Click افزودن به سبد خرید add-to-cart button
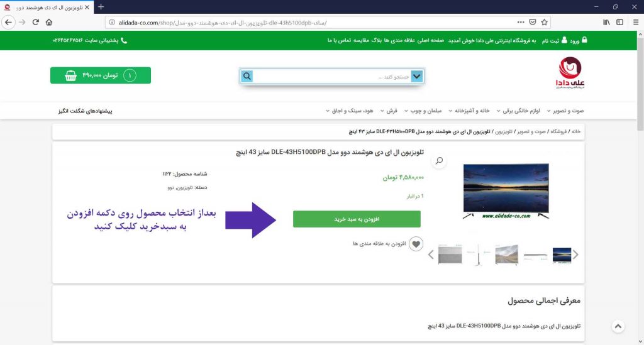This screenshot has width=644, height=345. (x=357, y=219)
